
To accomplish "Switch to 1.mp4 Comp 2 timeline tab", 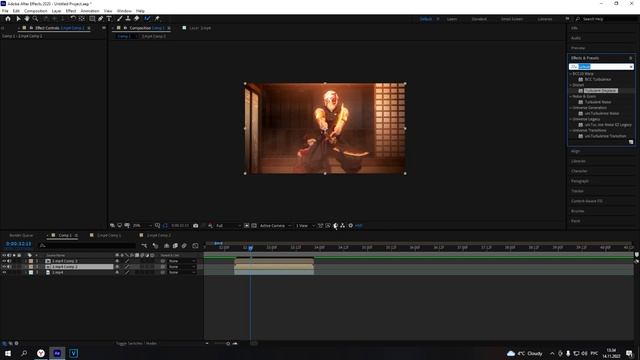I will (x=158, y=236).
